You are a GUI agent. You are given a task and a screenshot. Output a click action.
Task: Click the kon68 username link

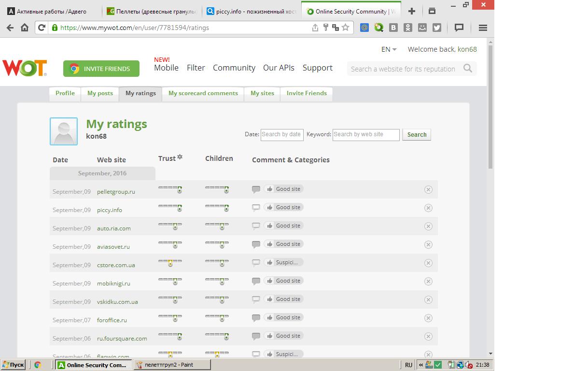point(467,49)
